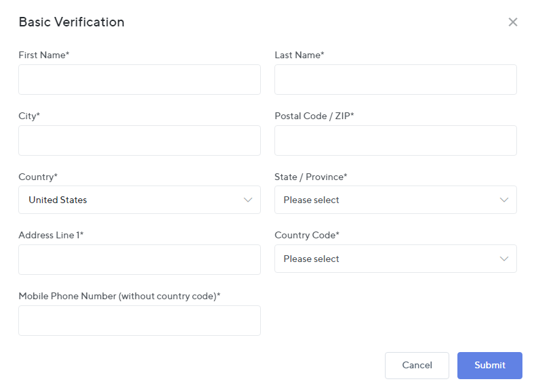Click the 'Postal Code / ZIP*' label
Image resolution: width=536 pixels, height=392 pixels.
point(314,116)
